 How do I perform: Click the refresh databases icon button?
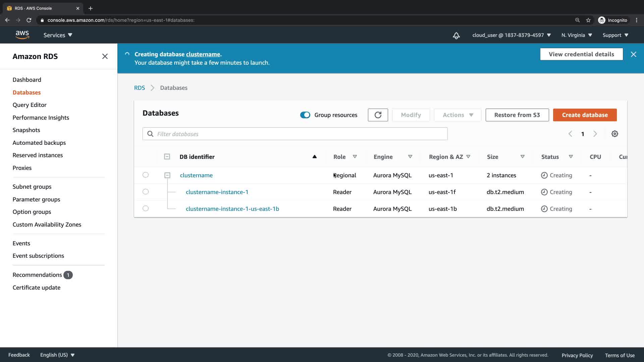click(378, 115)
